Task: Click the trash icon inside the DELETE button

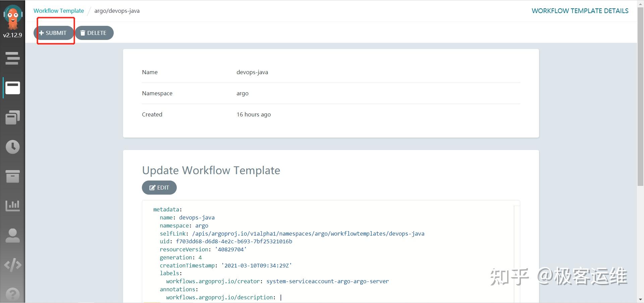Action: pos(83,33)
